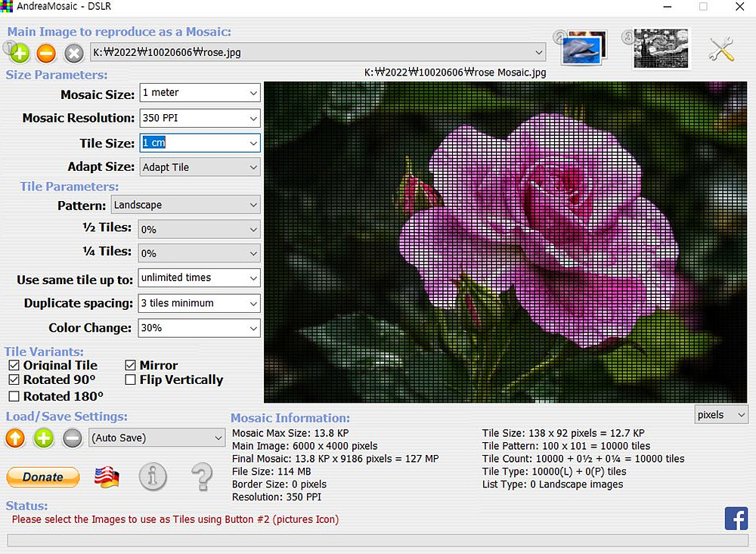Click the red status message about Button #2

coord(175,519)
